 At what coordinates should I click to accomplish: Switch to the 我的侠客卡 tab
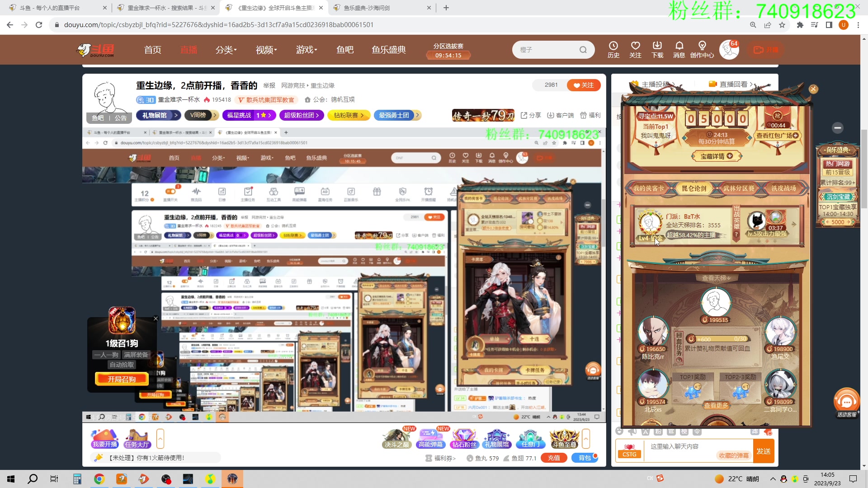point(648,188)
